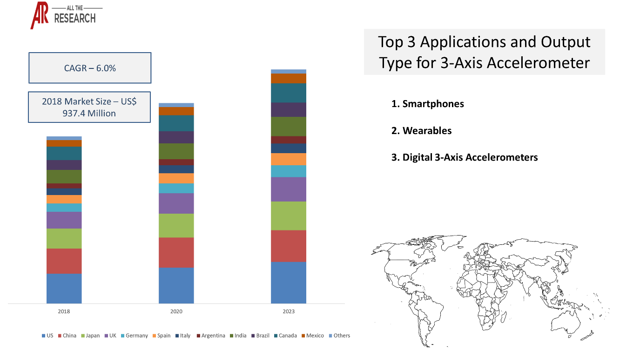Click the 2018 Market Size box

pyautogui.click(x=89, y=107)
